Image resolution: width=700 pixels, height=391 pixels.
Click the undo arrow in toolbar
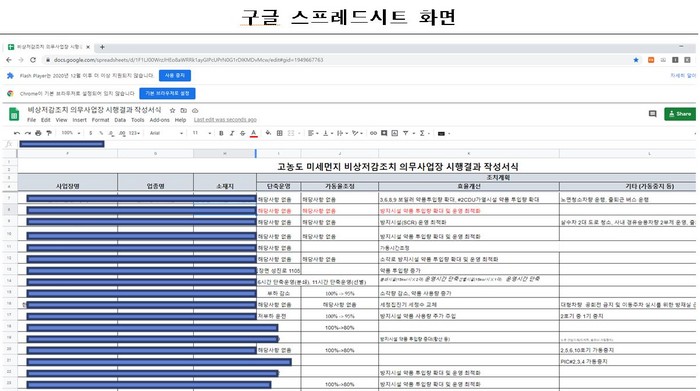pos(17,133)
